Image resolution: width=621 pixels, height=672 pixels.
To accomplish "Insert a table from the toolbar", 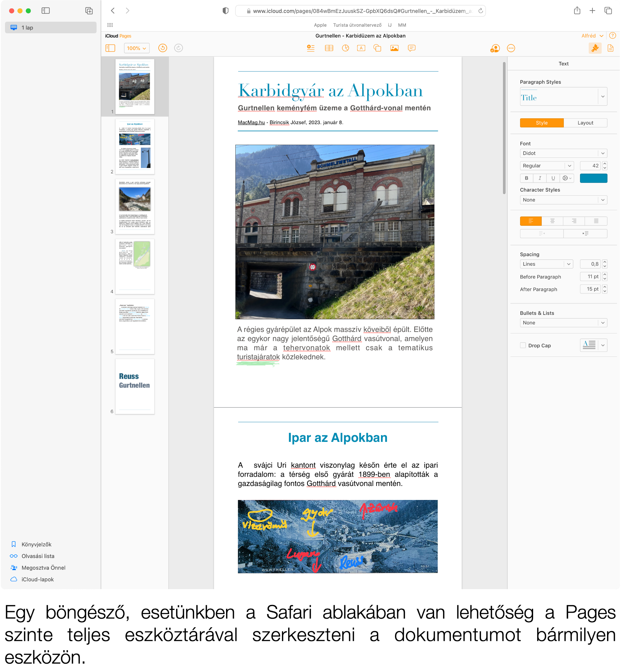I will tap(329, 48).
